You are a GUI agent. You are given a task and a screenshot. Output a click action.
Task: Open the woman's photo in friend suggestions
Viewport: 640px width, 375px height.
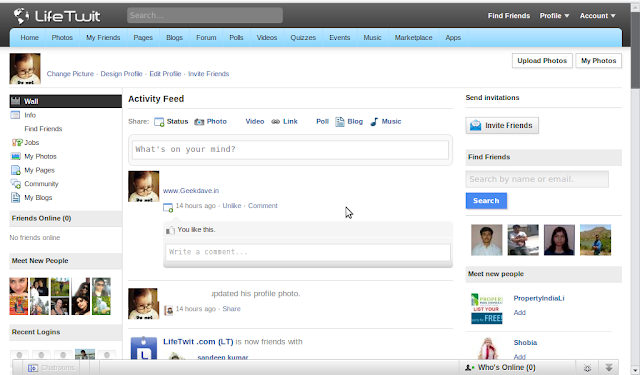(x=559, y=240)
